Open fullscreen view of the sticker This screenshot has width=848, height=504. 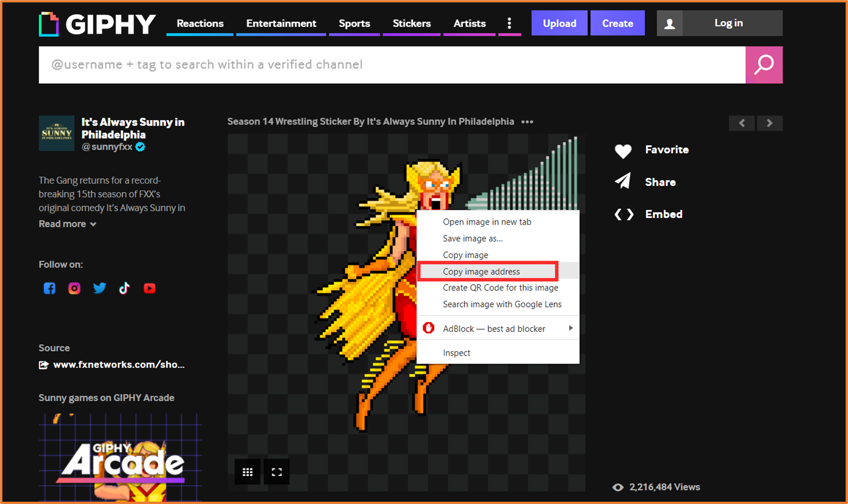coord(276,471)
